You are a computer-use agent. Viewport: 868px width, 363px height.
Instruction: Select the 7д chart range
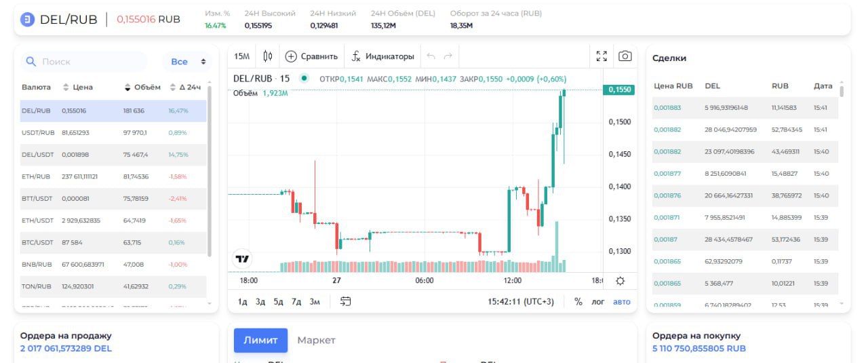(296, 301)
